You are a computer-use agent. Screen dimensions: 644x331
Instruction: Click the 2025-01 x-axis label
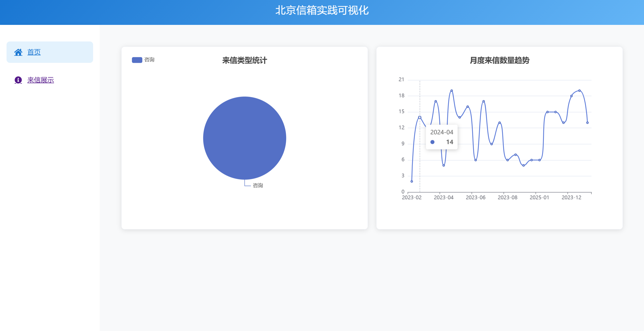[x=539, y=198]
